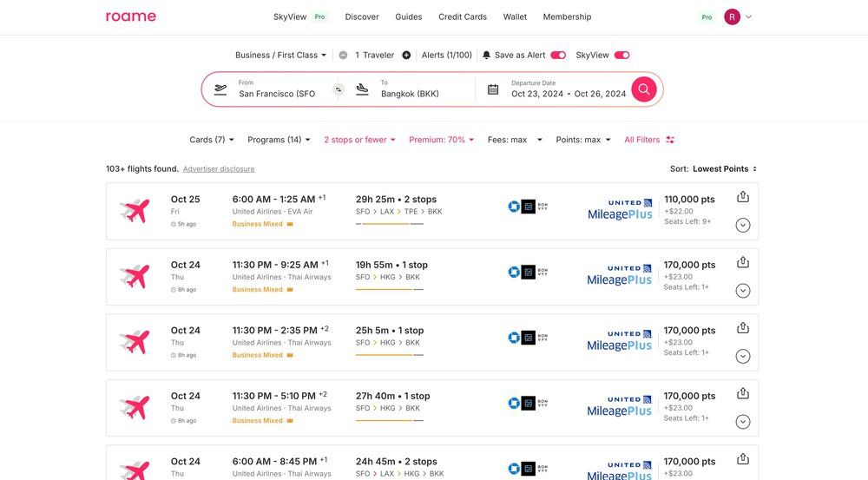The height and width of the screenshot is (480, 868).
Task: Click '103+ flights found.' text
Action: coord(142,169)
